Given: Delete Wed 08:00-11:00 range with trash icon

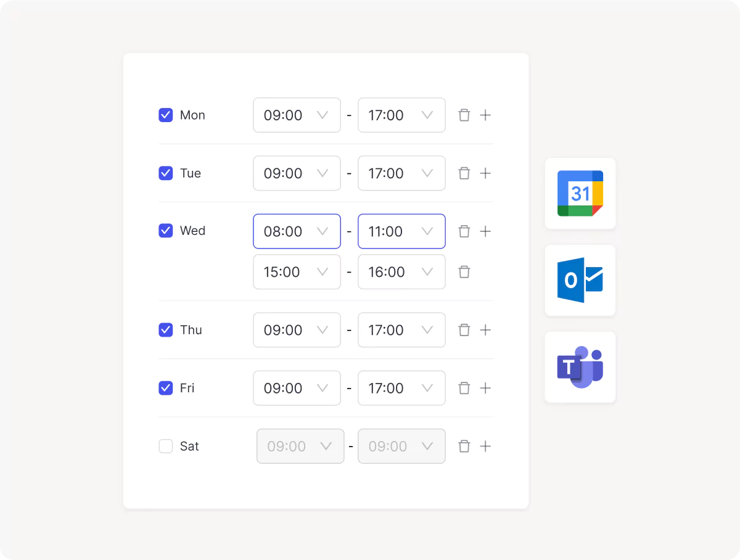Looking at the screenshot, I should pyautogui.click(x=464, y=231).
